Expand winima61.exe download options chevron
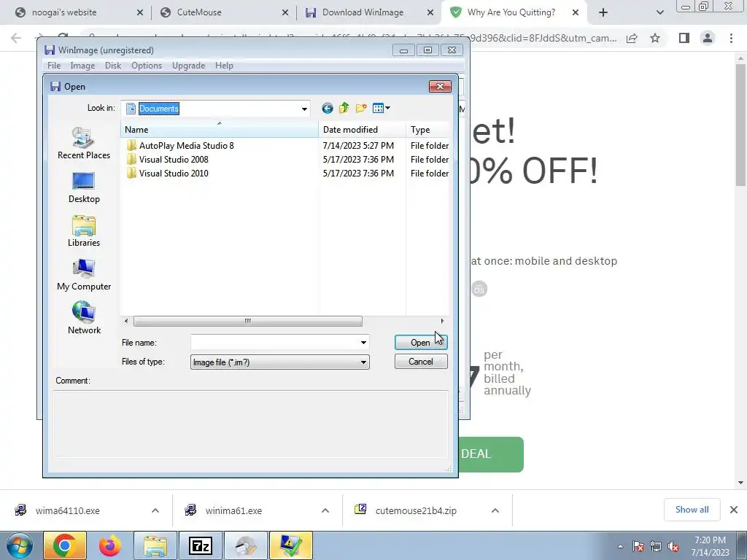Screen dimensions: 747x560 point(325,510)
